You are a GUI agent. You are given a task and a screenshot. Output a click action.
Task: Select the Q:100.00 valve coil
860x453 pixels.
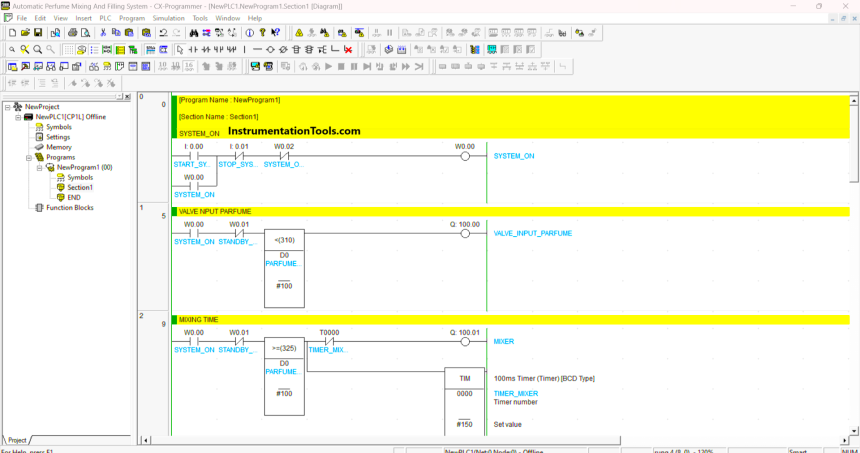pyautogui.click(x=465, y=234)
